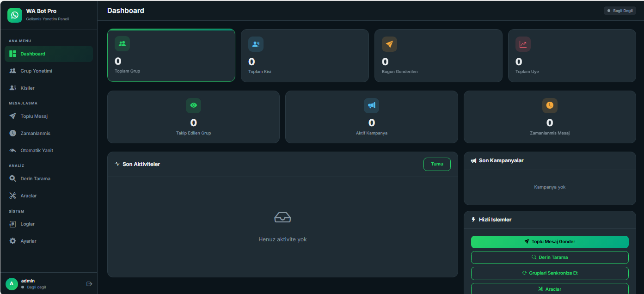Click the Zamanlanmis Mesaj clock icon
The width and height of the screenshot is (644, 294).
point(550,105)
